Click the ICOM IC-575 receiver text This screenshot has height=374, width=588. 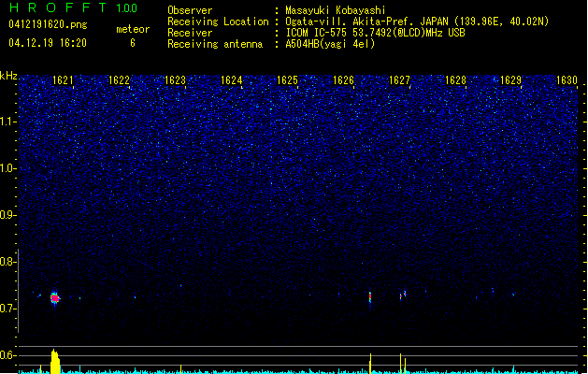[x=375, y=33]
